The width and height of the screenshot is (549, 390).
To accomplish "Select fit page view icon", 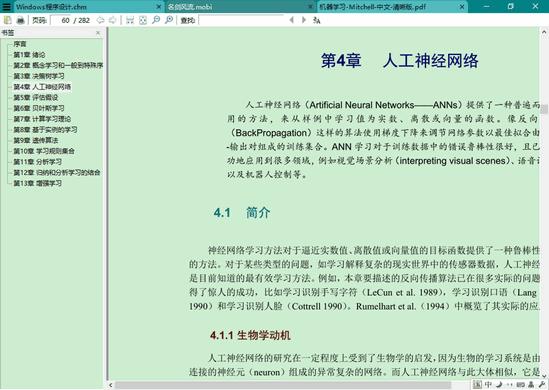I will point(143,20).
